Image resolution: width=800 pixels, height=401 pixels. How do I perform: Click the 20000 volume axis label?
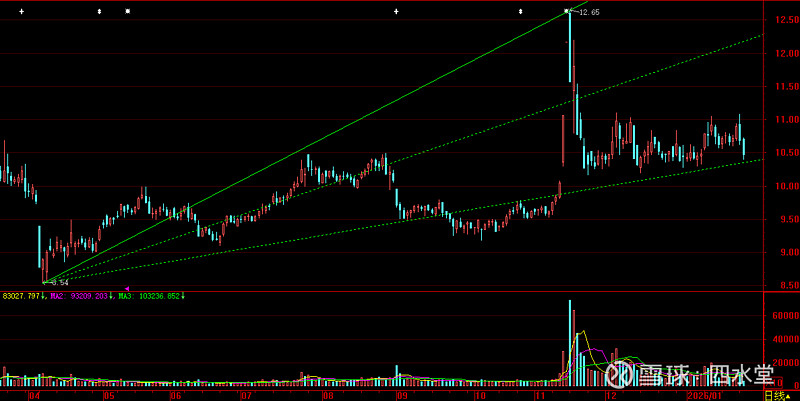pyautogui.click(x=787, y=363)
